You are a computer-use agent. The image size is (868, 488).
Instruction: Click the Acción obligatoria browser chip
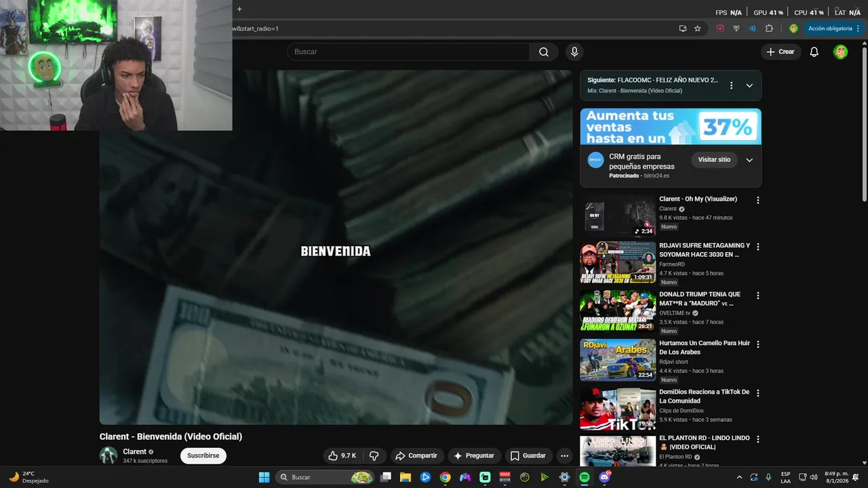[x=834, y=28]
